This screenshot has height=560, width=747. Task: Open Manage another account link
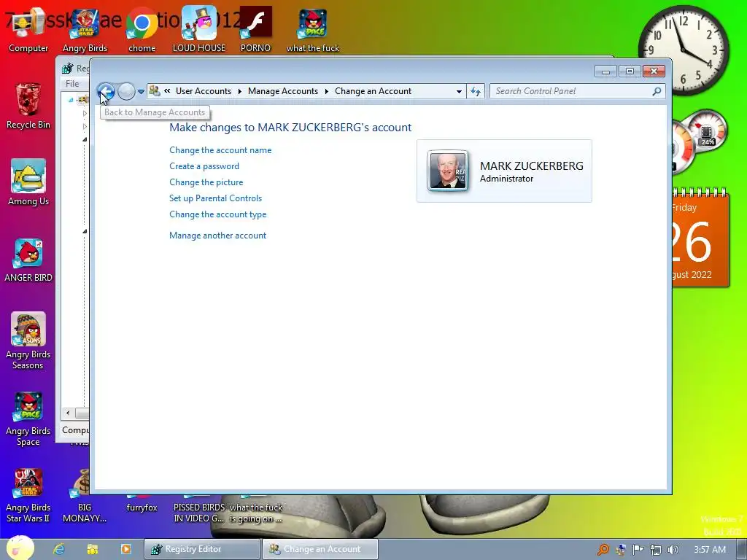[x=217, y=236]
